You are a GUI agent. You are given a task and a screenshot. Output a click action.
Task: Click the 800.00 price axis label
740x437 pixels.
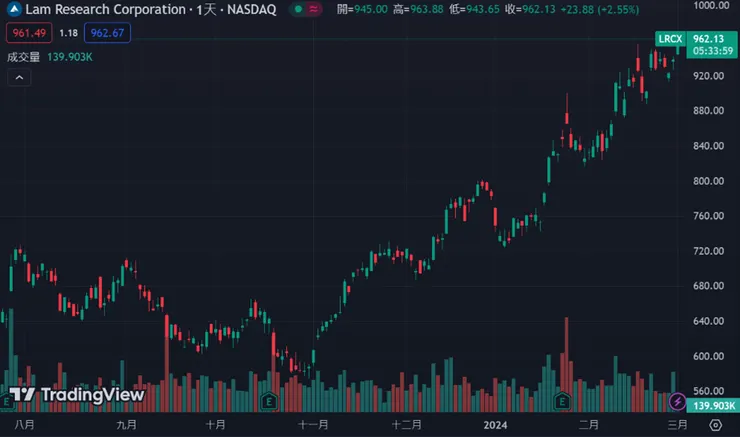coord(708,181)
